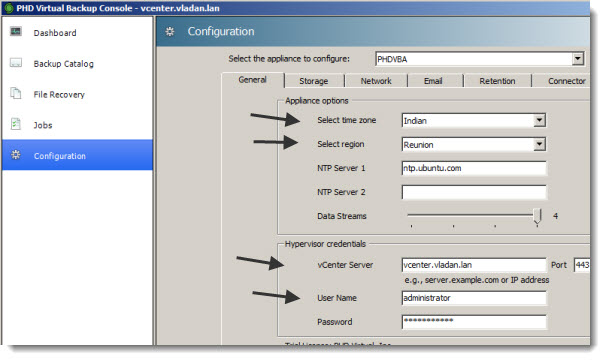Select Configuration in the sidebar
Viewport: 605px width, 360px height.
(x=77, y=155)
